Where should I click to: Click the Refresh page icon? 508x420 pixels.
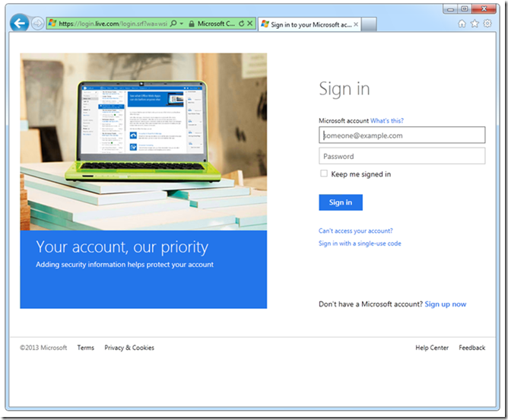tap(241, 24)
